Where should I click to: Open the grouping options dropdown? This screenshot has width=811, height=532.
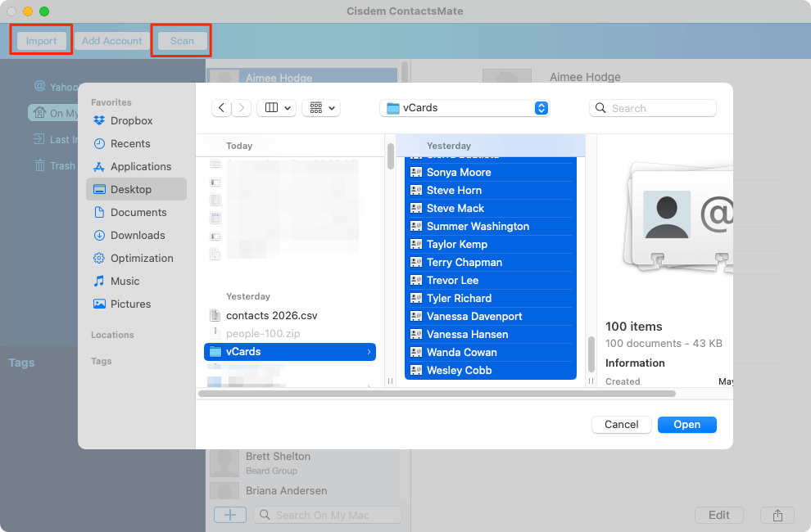tap(321, 107)
